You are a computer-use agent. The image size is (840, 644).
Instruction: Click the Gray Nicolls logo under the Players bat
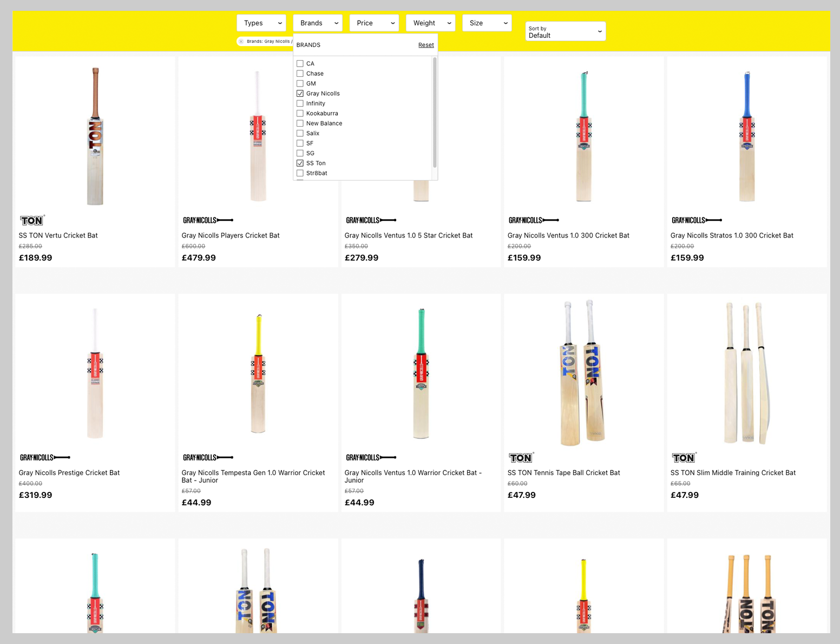208,220
